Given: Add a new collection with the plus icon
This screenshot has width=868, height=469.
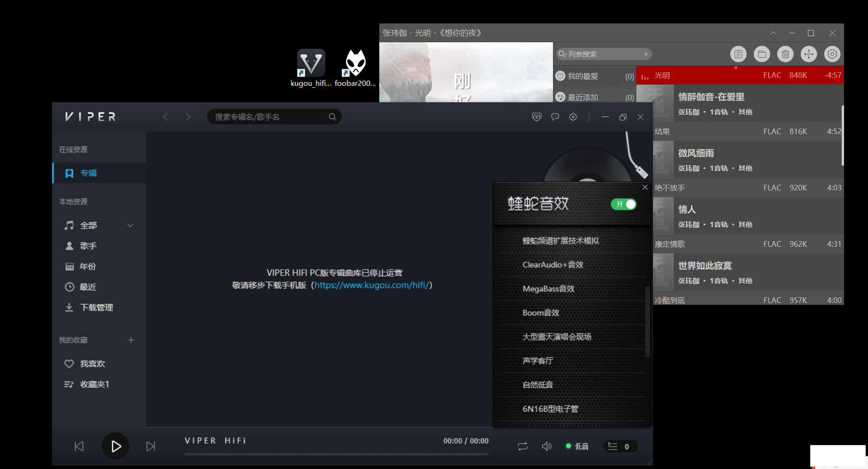Looking at the screenshot, I should 131,340.
